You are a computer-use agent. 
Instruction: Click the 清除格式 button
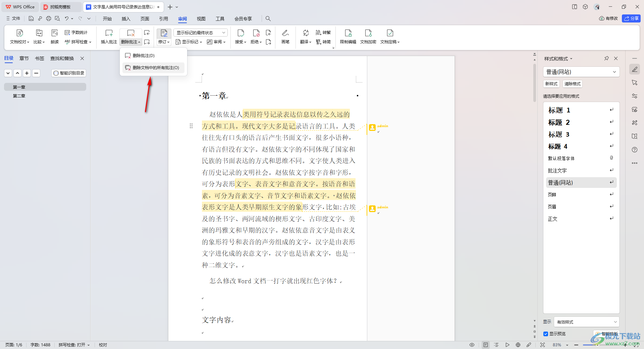click(573, 84)
